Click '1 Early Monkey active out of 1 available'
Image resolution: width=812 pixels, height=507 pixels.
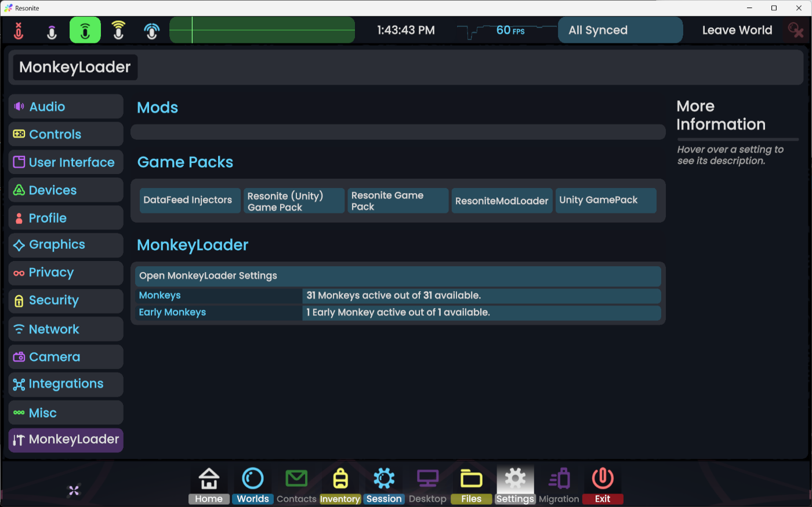coord(398,313)
